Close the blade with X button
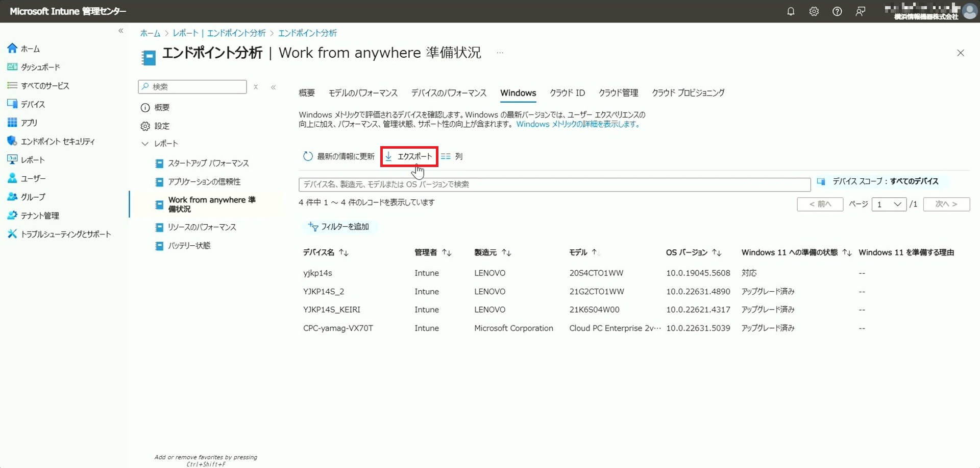Image resolution: width=980 pixels, height=468 pixels. point(960,53)
